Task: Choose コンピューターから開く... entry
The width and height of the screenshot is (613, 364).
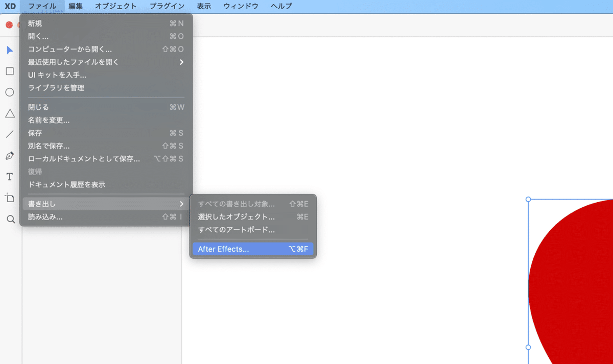Action: click(x=106, y=49)
